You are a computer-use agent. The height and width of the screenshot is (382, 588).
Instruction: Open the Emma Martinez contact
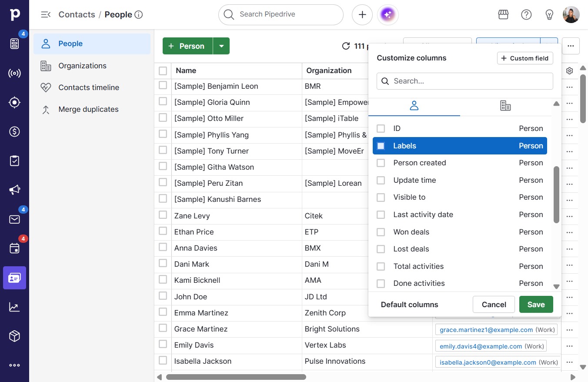(x=201, y=313)
